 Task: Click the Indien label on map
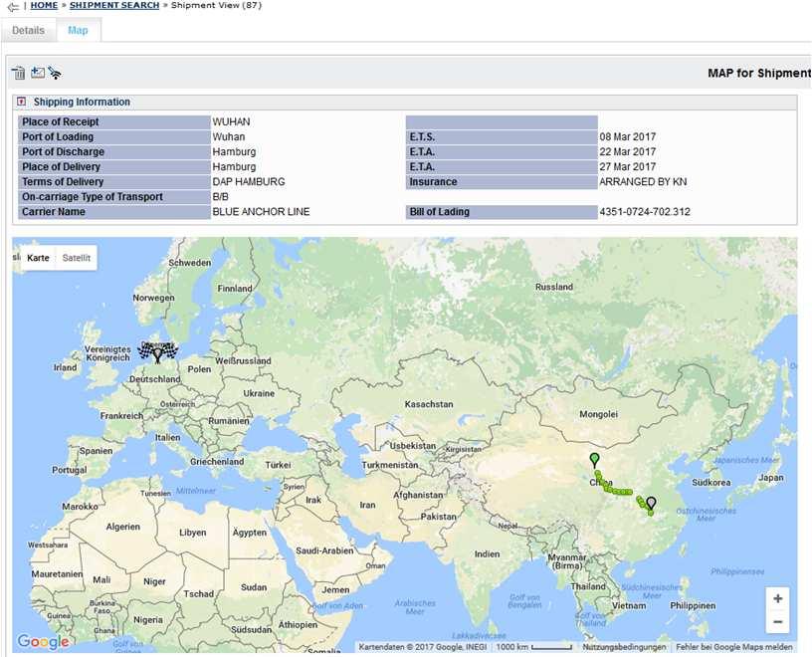click(487, 553)
